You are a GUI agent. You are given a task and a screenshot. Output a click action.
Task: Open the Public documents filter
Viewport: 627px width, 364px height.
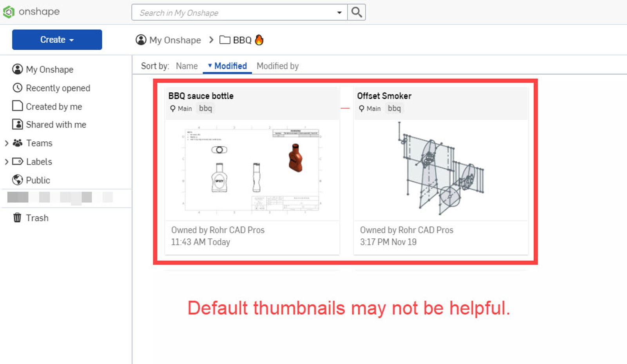38,180
